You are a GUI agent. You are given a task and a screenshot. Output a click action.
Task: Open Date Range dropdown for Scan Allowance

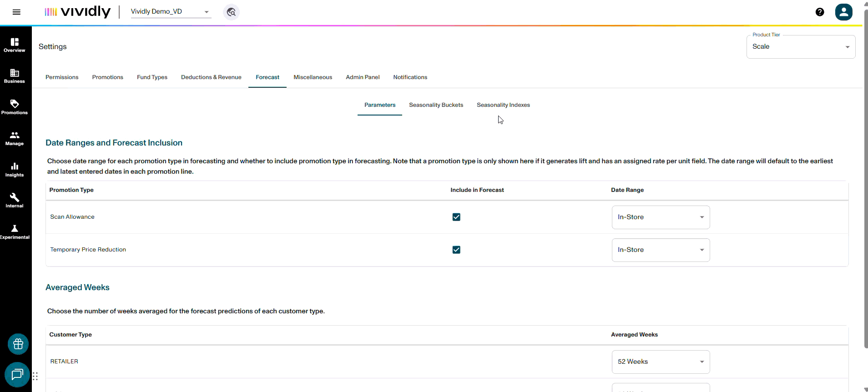tap(661, 217)
